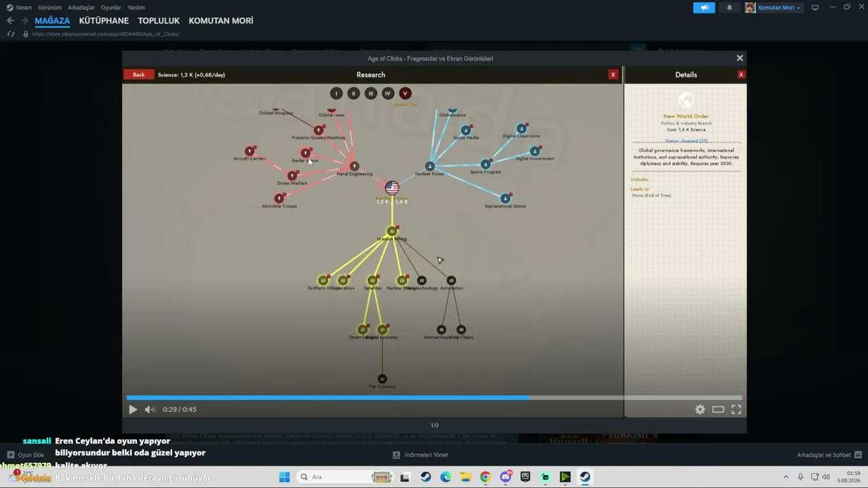Open Google Chrome from the taskbar

pyautogui.click(x=486, y=477)
